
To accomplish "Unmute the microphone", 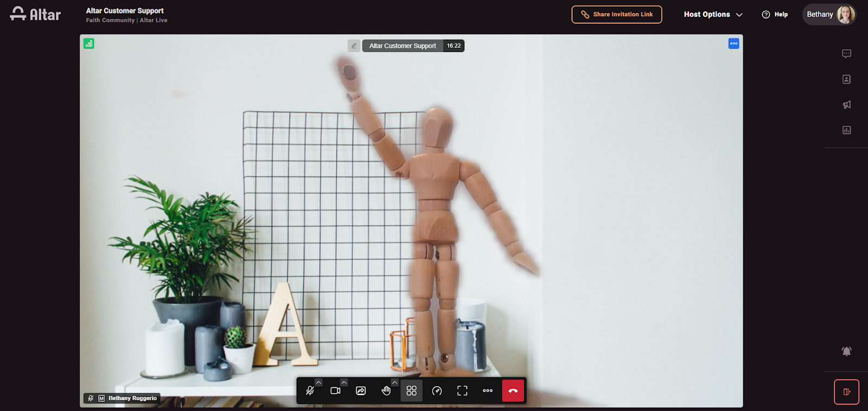I will tap(310, 391).
